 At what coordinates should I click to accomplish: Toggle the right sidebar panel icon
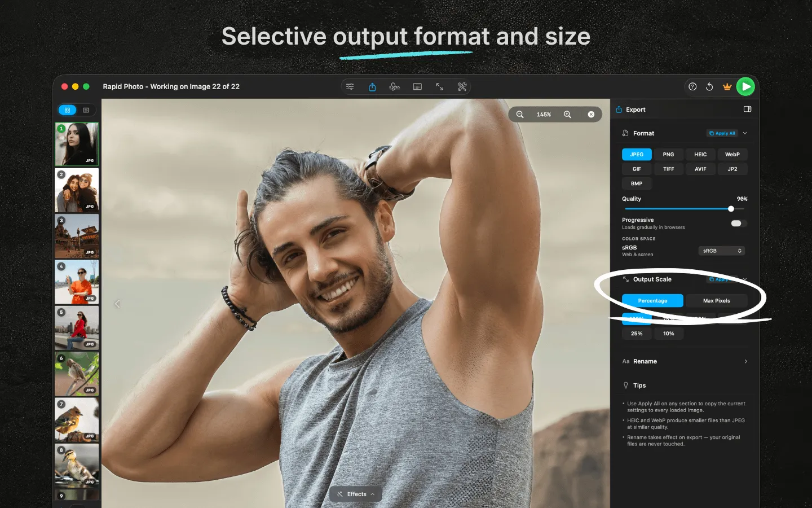click(x=747, y=109)
